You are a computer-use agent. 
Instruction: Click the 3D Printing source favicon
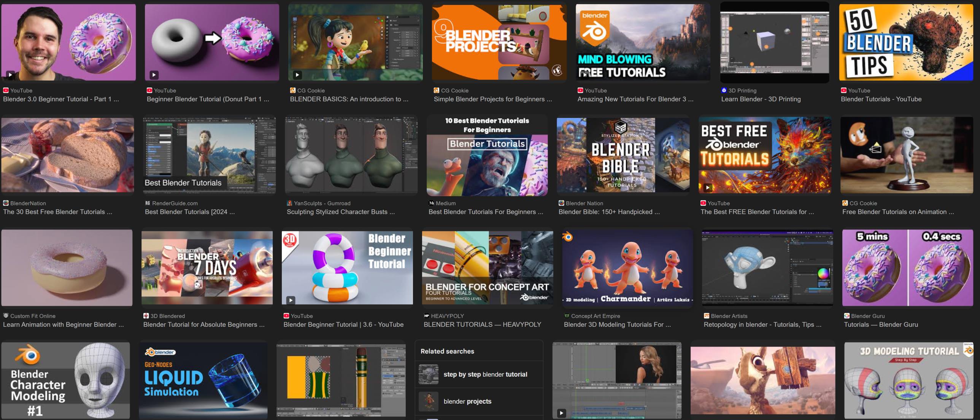point(724,91)
